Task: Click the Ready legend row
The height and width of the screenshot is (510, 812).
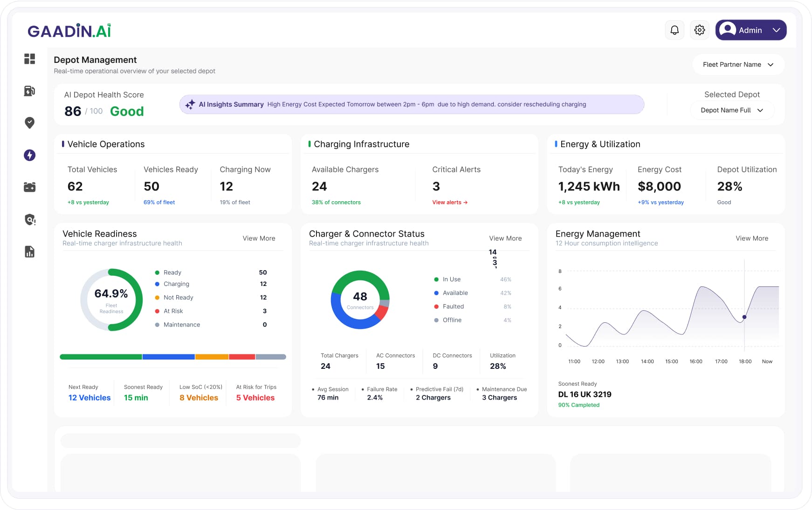Action: click(x=211, y=272)
